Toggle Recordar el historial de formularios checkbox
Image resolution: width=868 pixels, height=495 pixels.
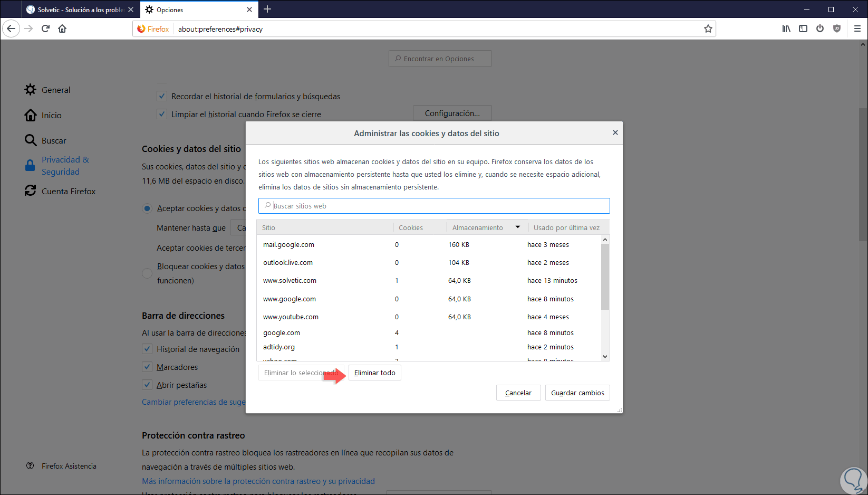pyautogui.click(x=162, y=96)
